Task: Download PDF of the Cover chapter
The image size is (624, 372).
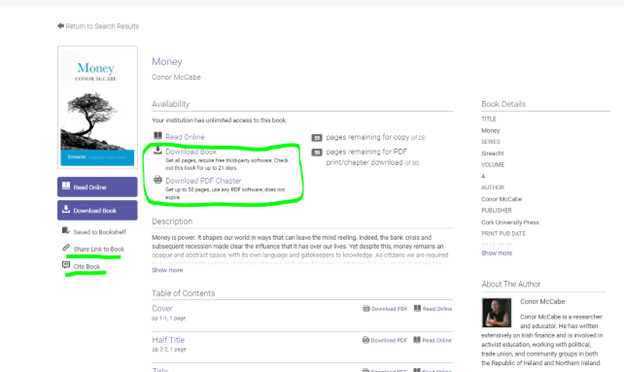Action: 389,309
